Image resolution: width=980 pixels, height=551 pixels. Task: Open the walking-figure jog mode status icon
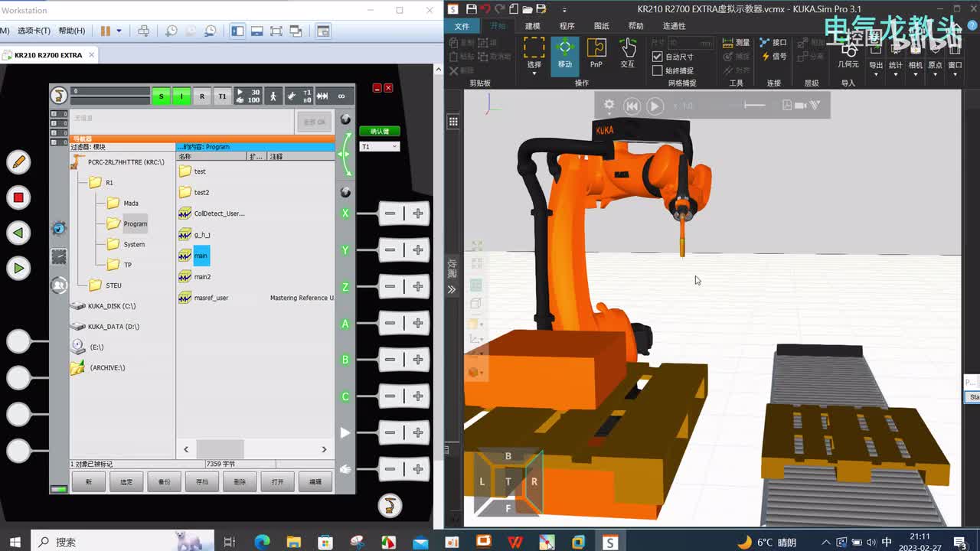(273, 96)
